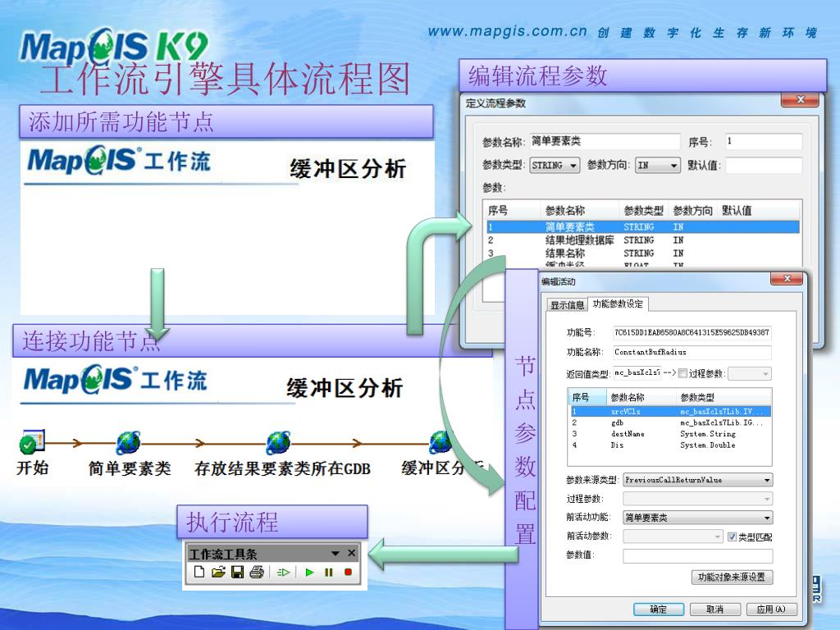Screen dimensions: 840x630
Task: Click the 参数类型 column header in 编辑活动
Action: tap(697, 398)
